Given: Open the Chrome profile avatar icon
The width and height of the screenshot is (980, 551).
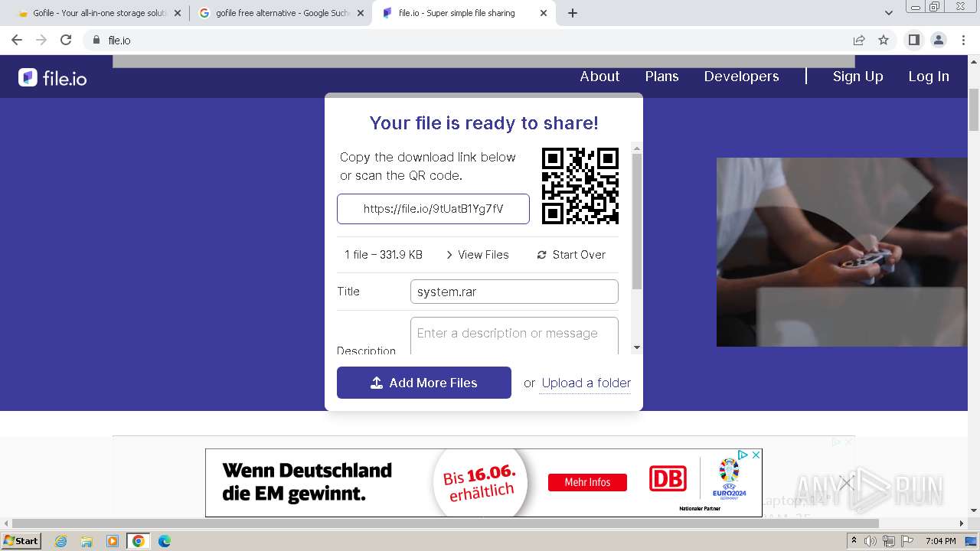Looking at the screenshot, I should 939,40.
